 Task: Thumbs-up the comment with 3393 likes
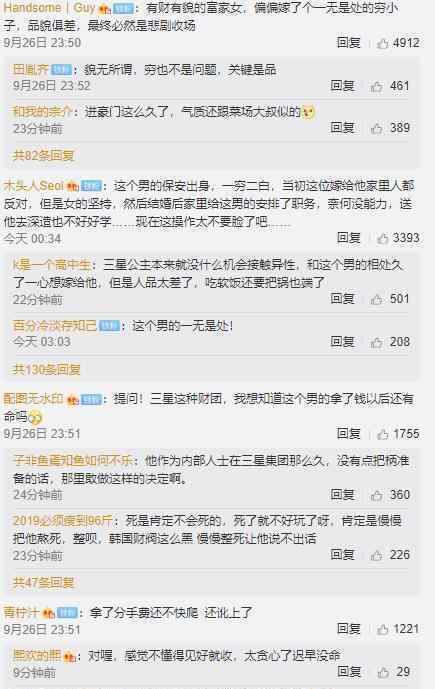[x=383, y=238]
